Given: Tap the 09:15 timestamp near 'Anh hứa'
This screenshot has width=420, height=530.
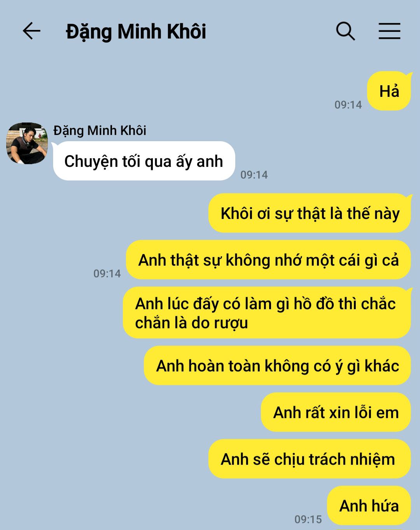Looking at the screenshot, I should (x=308, y=519).
